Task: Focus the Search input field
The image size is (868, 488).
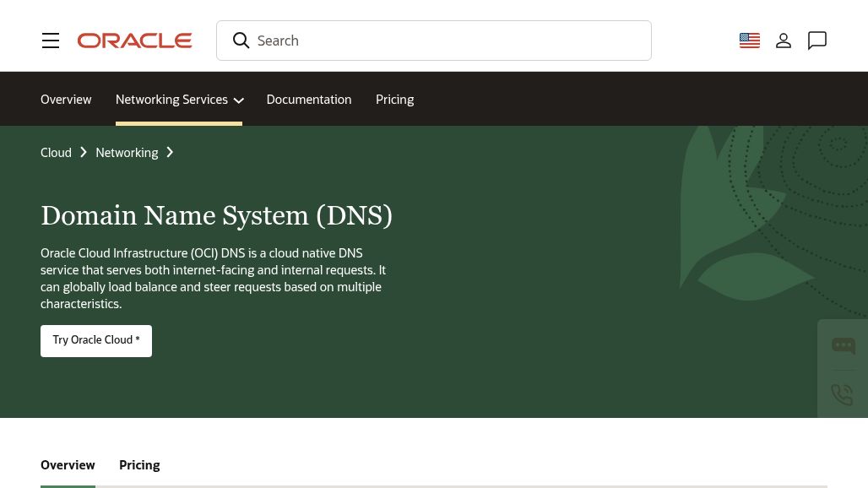Action: pos(448,41)
